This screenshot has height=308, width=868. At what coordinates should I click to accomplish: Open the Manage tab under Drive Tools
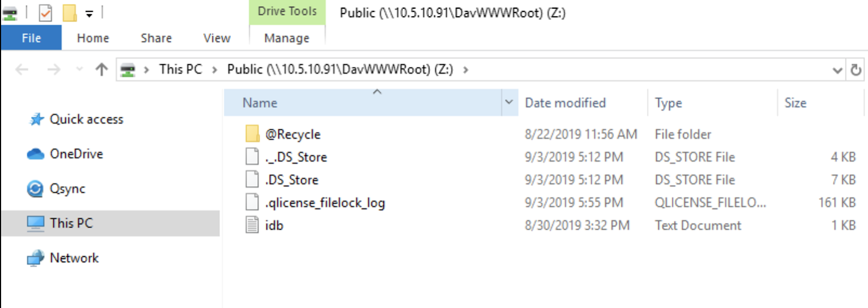[x=286, y=38]
